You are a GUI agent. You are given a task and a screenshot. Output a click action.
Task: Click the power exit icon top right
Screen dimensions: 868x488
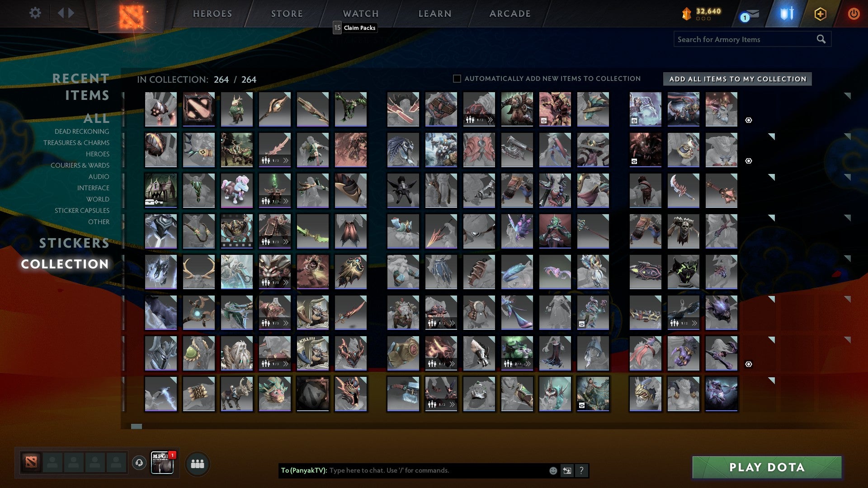[x=854, y=14]
